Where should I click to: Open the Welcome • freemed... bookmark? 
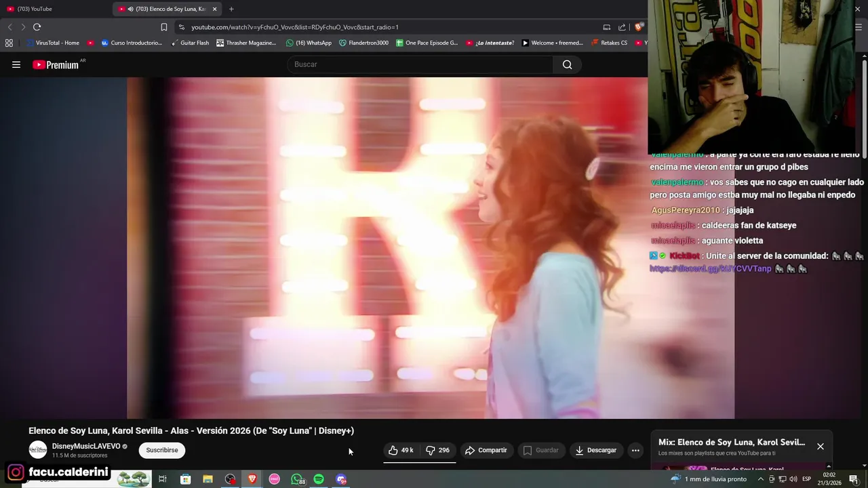point(552,43)
